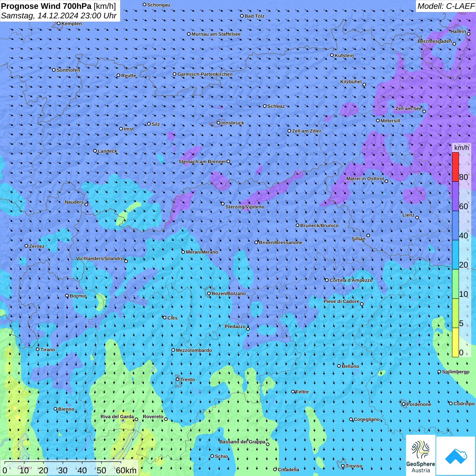
Task: Click the 'Nauders' label
Action: pyautogui.click(x=74, y=202)
